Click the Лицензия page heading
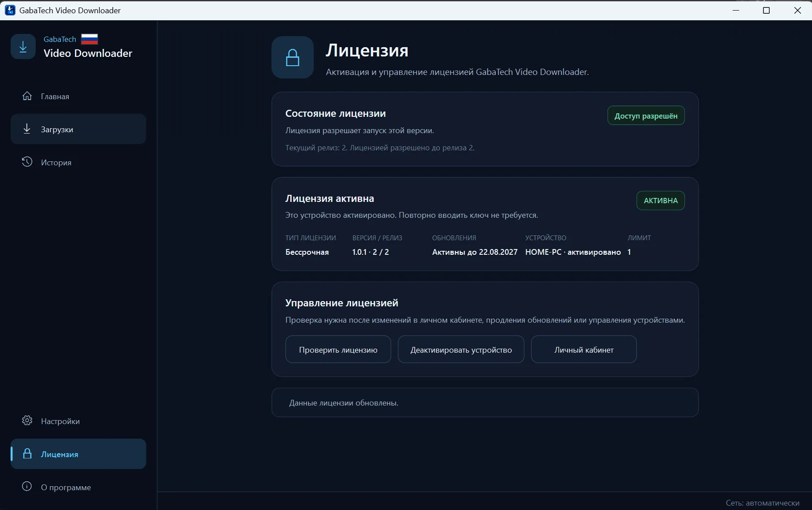 (367, 51)
